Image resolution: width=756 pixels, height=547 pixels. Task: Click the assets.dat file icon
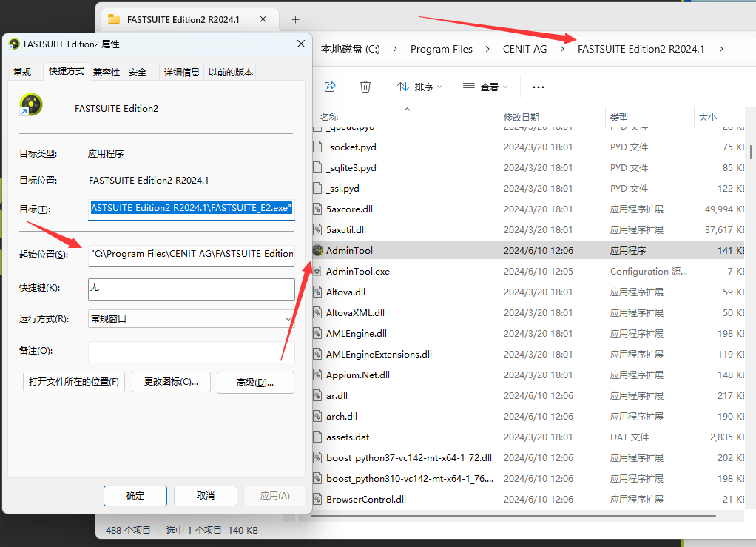[317, 437]
